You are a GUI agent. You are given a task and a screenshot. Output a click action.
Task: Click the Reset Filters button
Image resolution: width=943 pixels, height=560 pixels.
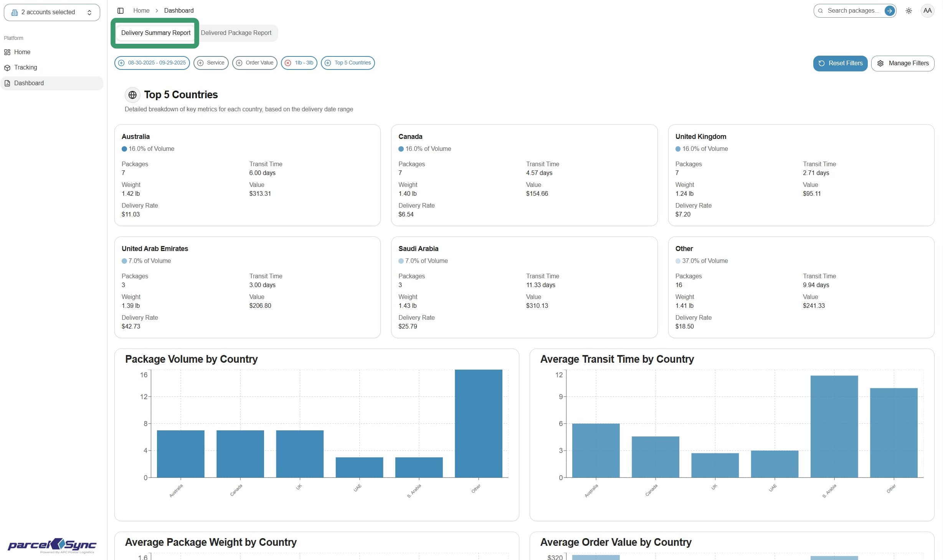click(x=840, y=63)
